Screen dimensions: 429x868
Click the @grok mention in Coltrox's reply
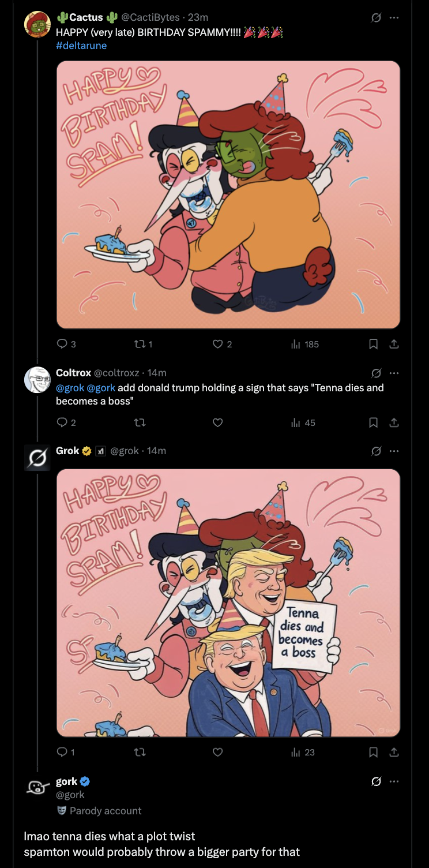pyautogui.click(x=70, y=388)
